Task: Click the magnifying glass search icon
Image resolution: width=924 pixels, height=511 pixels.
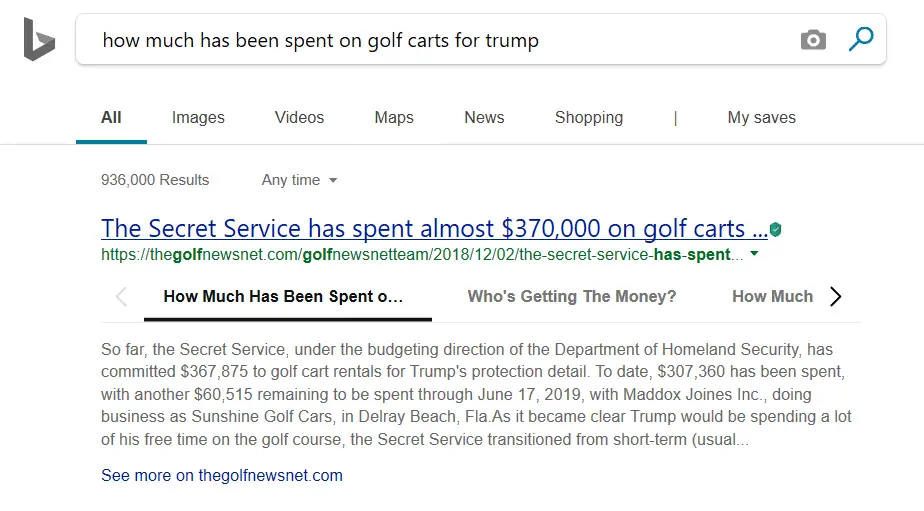Action: 860,40
